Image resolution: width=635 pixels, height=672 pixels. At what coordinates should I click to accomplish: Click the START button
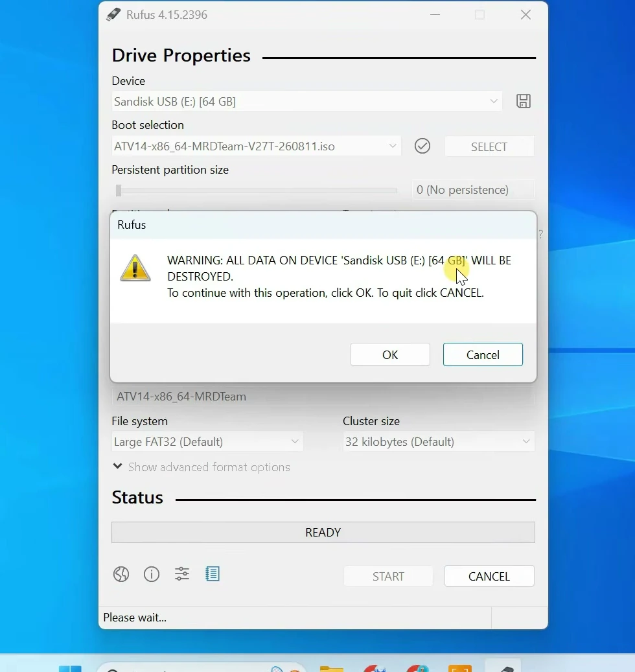388,576
